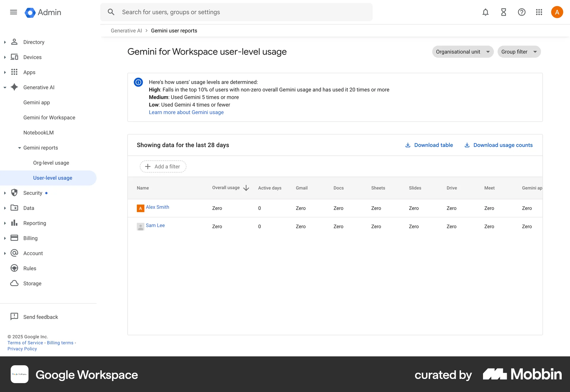Click the Storage cloud icon
This screenshot has height=392, width=570.
14,283
